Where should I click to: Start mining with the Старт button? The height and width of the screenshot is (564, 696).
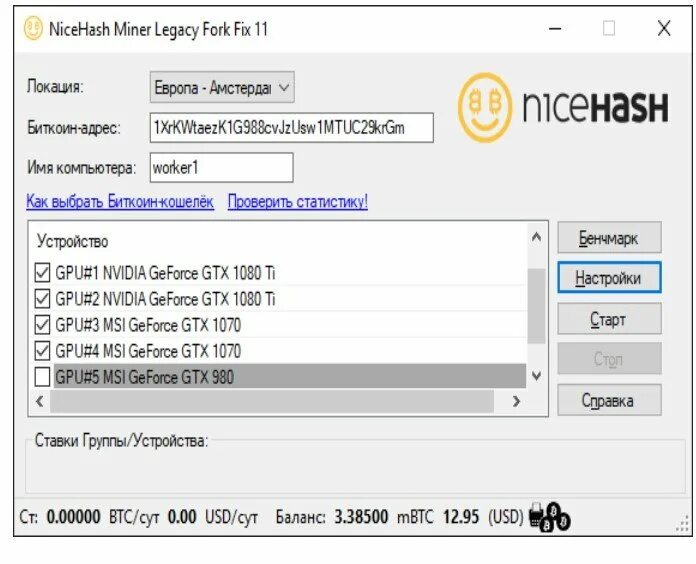point(609,319)
